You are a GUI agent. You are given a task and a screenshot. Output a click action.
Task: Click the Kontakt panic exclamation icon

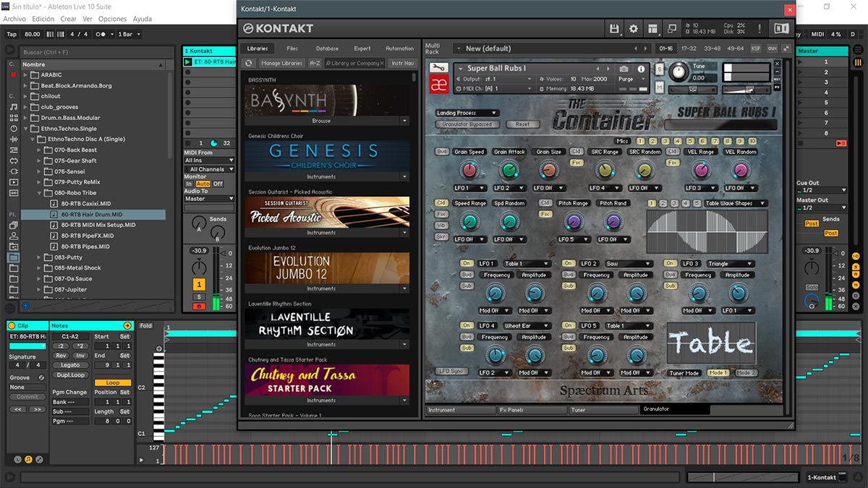coord(759,29)
